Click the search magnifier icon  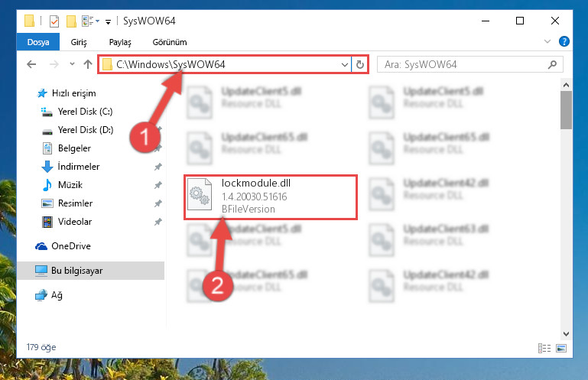[x=552, y=64]
